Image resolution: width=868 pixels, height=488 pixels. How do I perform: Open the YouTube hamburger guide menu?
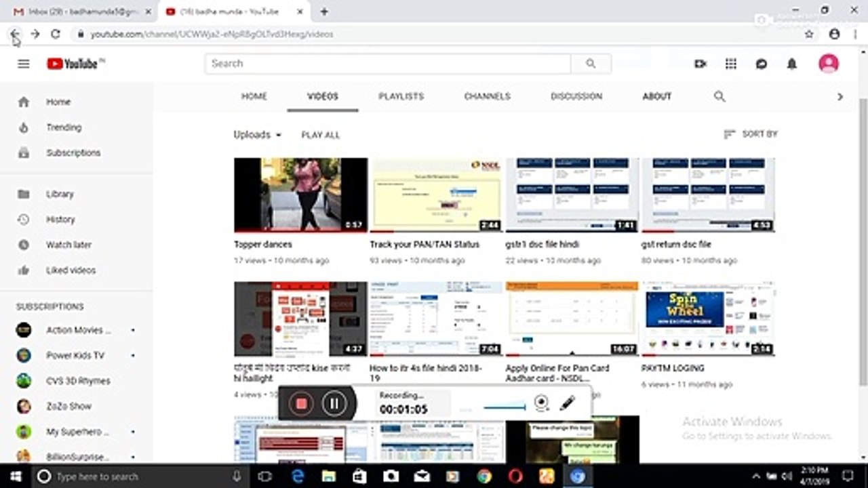tap(24, 64)
